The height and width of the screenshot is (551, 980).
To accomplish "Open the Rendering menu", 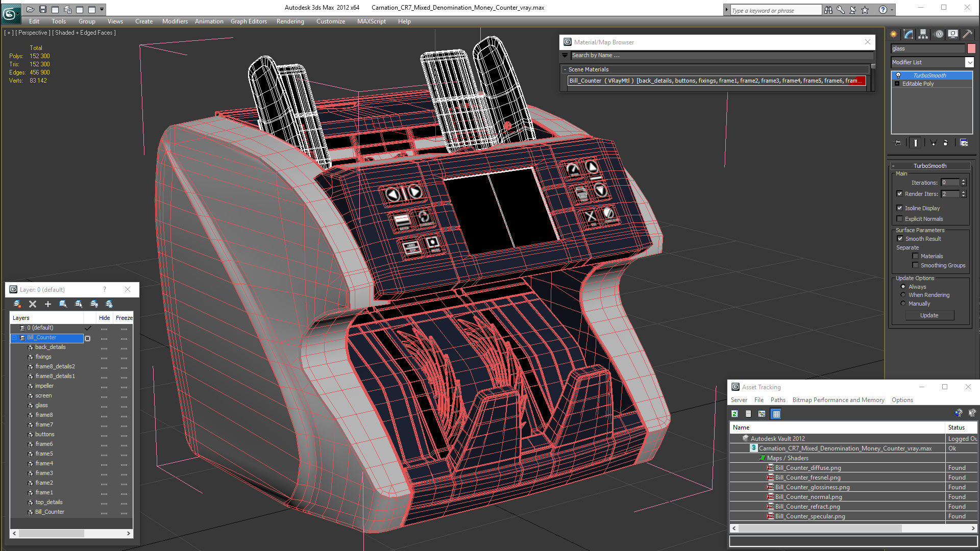I will click(290, 21).
